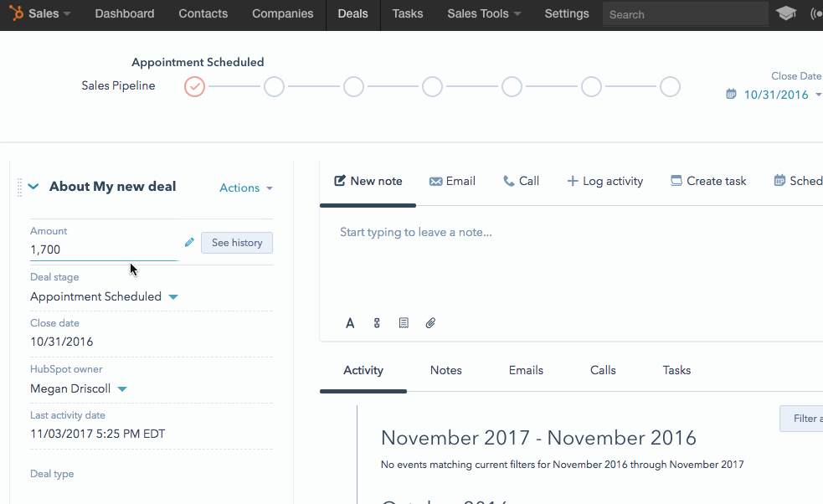Screen dimensions: 823x504
Task: Open the HubSpot owner dropdown
Action: 79,389
